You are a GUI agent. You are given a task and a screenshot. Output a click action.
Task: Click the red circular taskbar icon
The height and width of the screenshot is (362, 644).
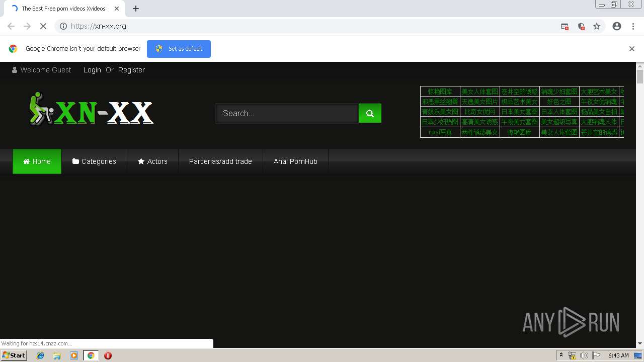[108, 355]
